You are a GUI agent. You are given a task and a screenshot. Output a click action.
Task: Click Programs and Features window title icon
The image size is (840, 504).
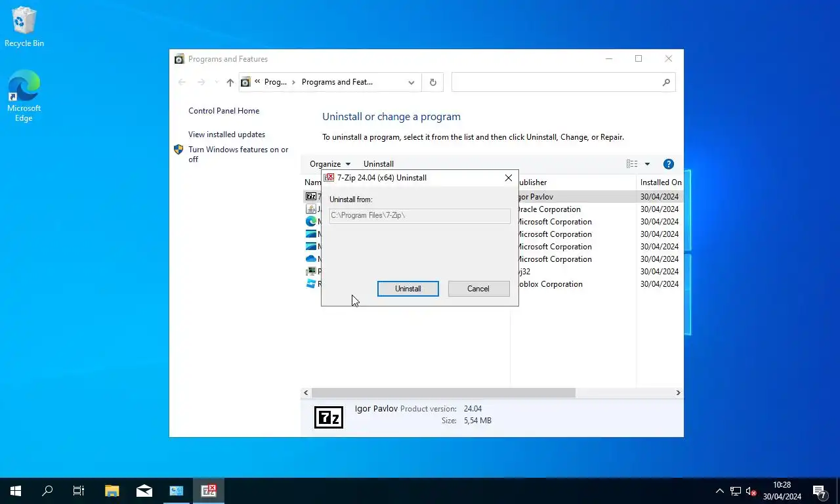pos(179,59)
